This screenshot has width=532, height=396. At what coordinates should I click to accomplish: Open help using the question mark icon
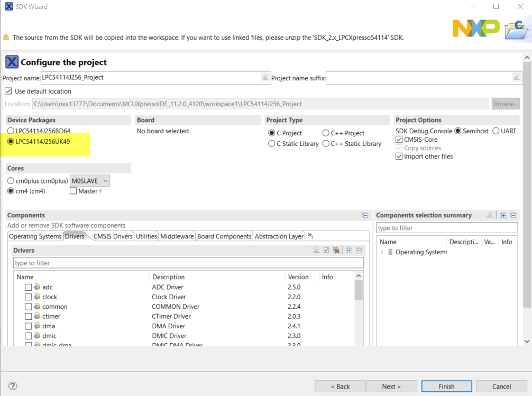pyautogui.click(x=12, y=385)
